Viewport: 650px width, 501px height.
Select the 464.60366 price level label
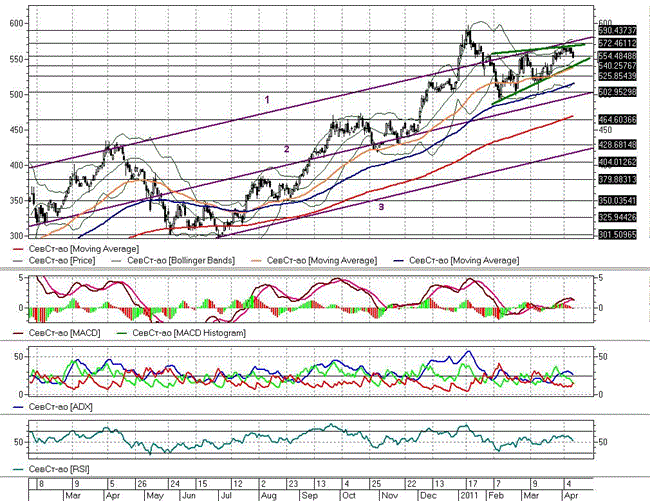pos(617,120)
